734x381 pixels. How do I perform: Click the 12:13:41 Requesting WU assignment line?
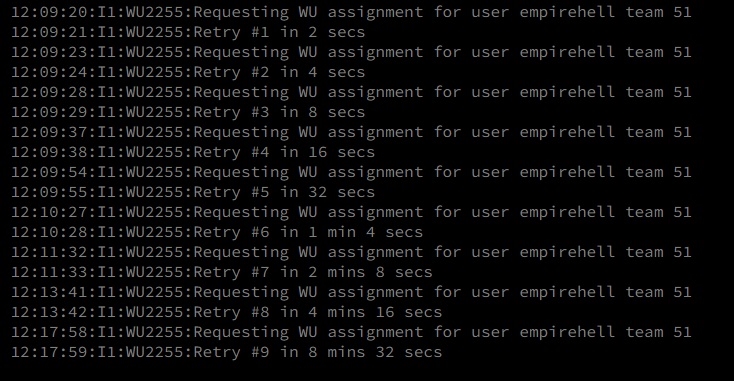(x=351, y=293)
